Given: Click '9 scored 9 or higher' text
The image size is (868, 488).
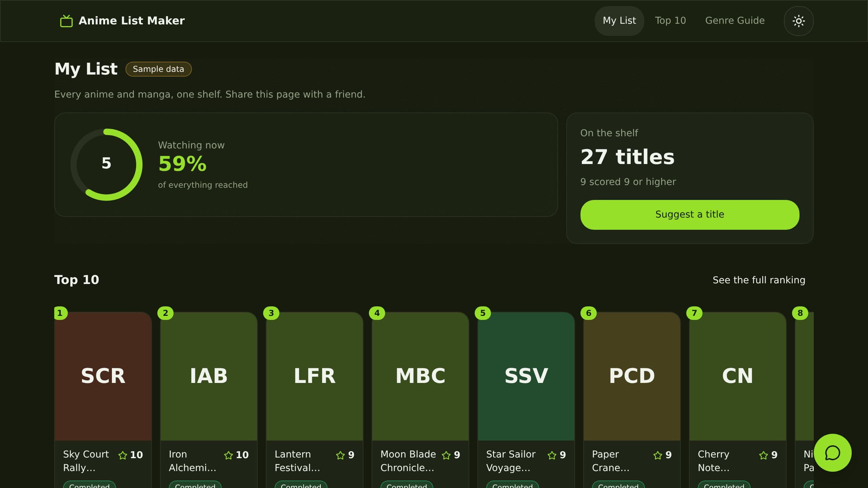Looking at the screenshot, I should 628,182.
